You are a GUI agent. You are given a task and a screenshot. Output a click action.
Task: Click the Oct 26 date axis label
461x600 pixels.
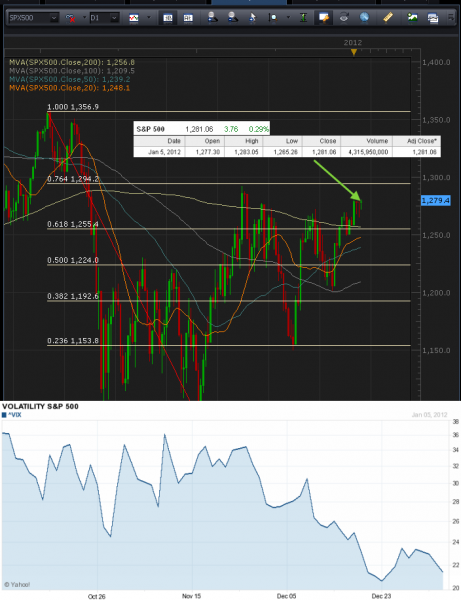pyautogui.click(x=96, y=596)
